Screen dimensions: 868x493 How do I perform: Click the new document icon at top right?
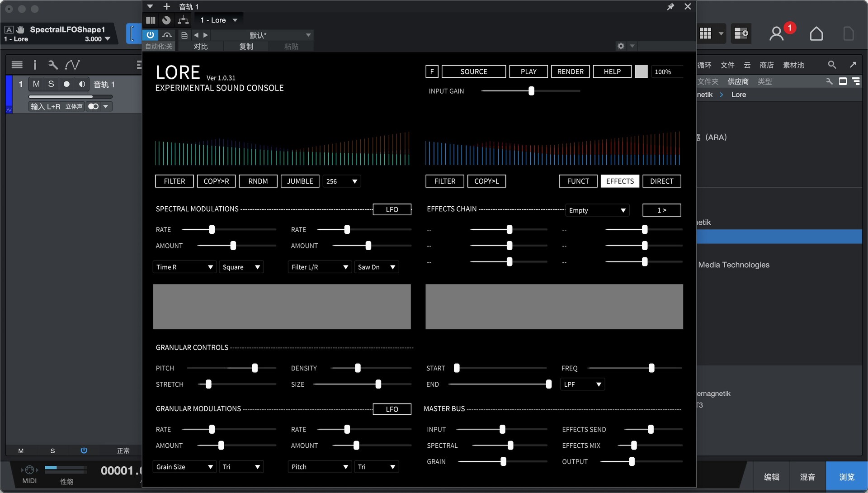tap(849, 33)
